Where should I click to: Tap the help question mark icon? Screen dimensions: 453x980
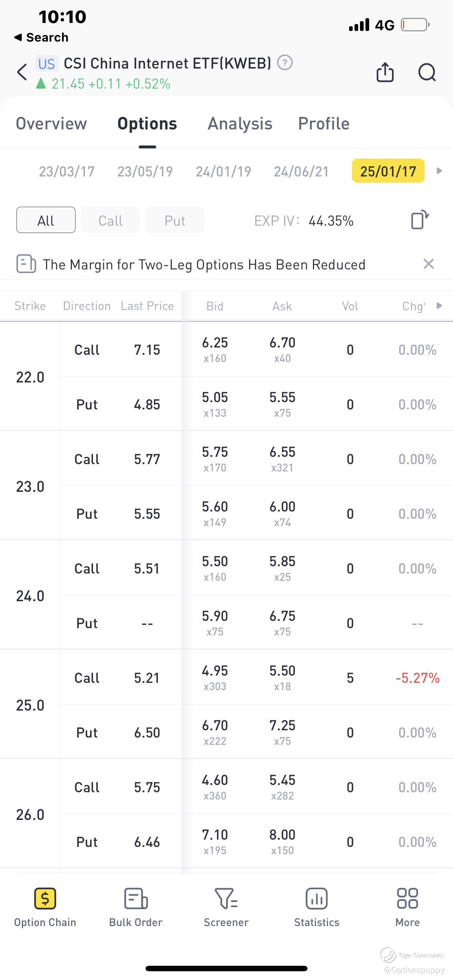284,63
